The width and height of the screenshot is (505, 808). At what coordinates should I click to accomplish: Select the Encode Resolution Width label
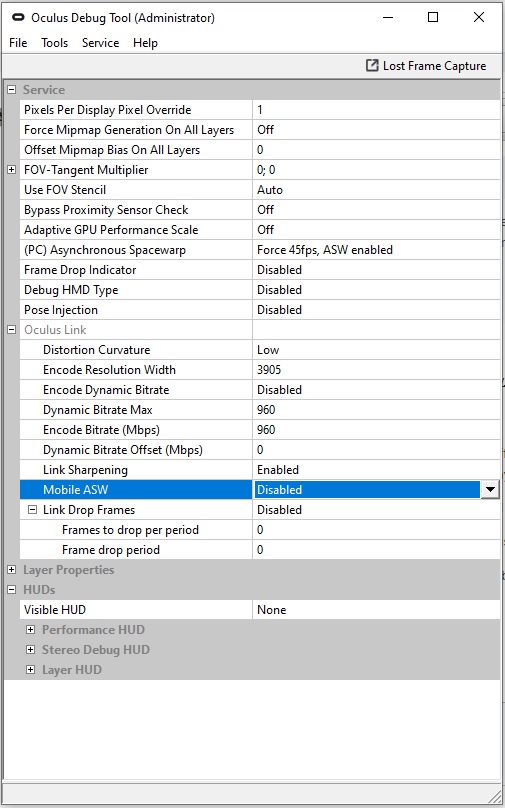coord(109,370)
